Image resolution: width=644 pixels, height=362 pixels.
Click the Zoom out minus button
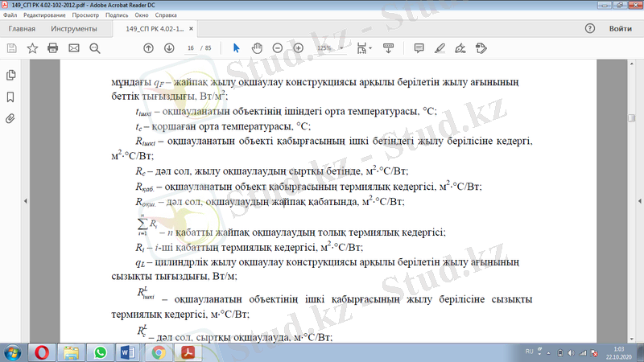pos(278,48)
